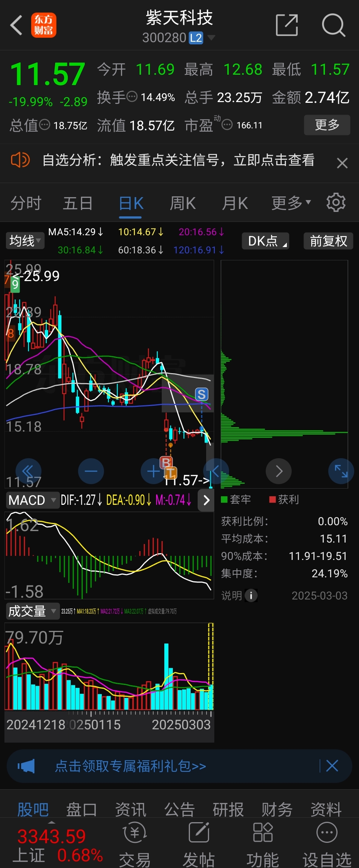The height and width of the screenshot is (868, 359).
Task: Open the DK点 dropdown
Action: (265, 241)
